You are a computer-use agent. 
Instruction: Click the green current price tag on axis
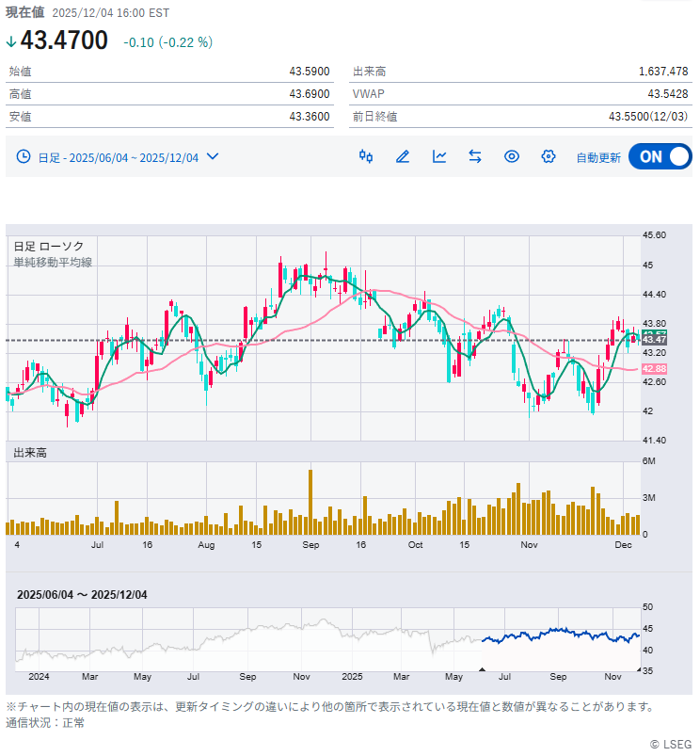[x=654, y=339]
